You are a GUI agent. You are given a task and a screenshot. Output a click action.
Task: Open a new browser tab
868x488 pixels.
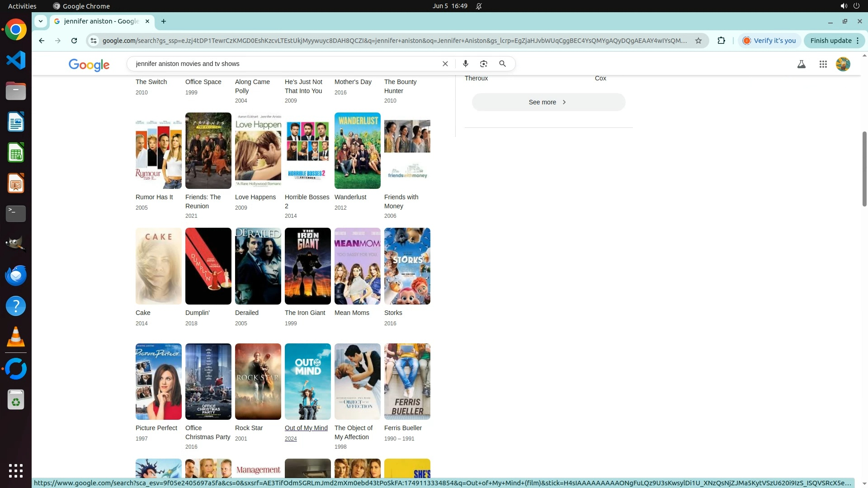pyautogui.click(x=164, y=21)
